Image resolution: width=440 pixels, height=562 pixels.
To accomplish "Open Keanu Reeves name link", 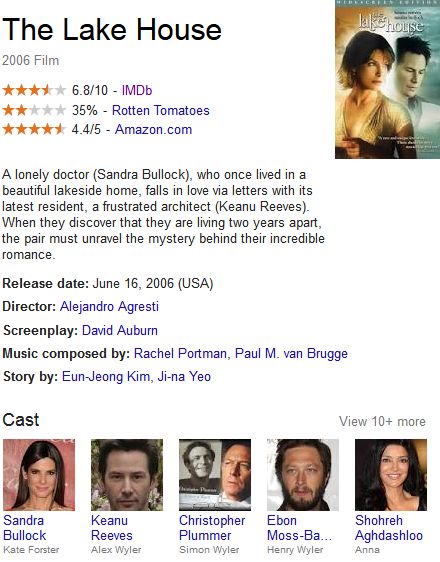I will [112, 528].
